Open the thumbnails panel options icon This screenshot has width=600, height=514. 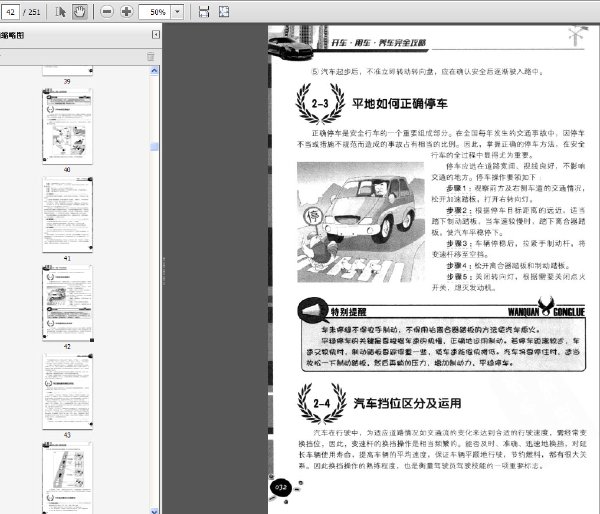151,57
